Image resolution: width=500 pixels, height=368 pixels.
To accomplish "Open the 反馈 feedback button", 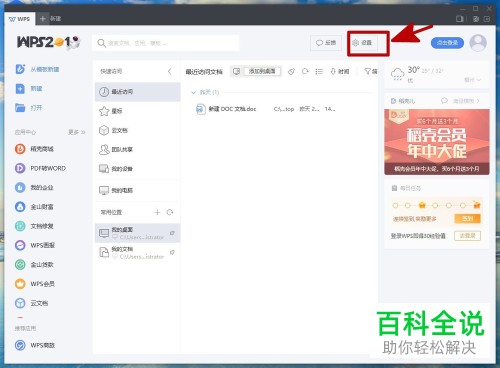I will pyautogui.click(x=326, y=43).
